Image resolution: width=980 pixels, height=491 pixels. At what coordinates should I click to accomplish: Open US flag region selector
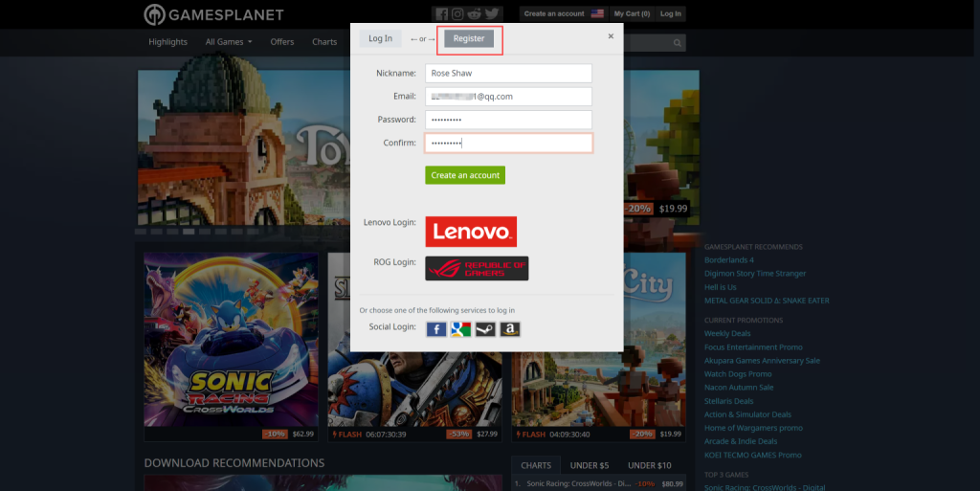pyautogui.click(x=597, y=14)
